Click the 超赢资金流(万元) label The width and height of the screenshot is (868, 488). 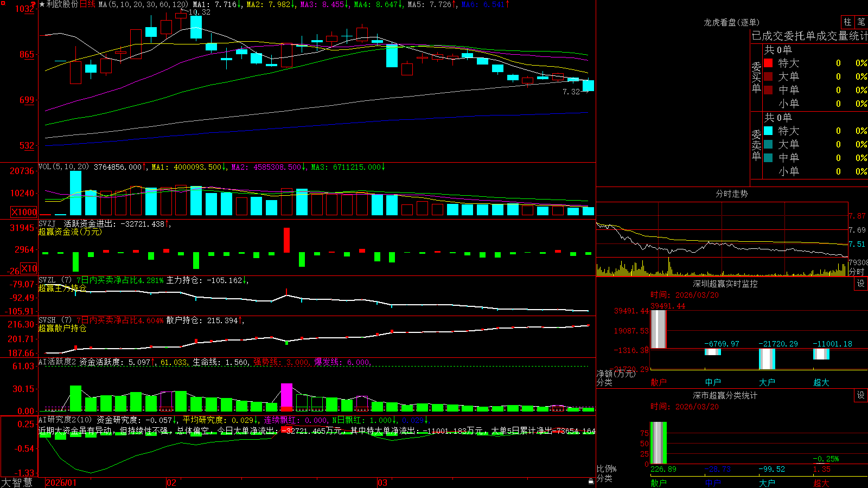pos(70,232)
